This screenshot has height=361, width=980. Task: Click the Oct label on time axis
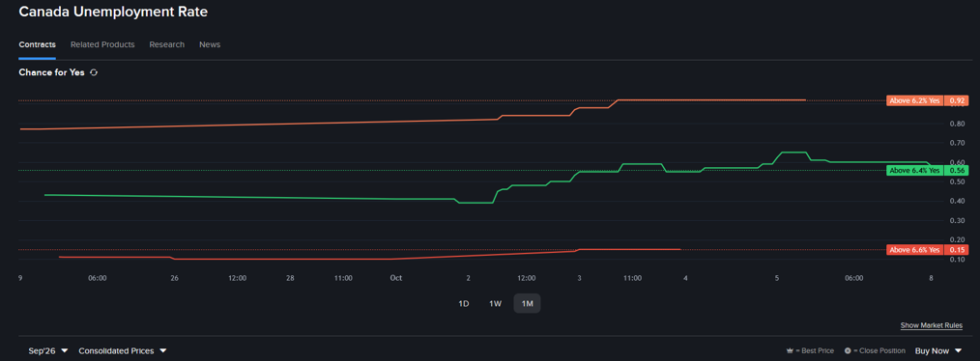[395, 279]
